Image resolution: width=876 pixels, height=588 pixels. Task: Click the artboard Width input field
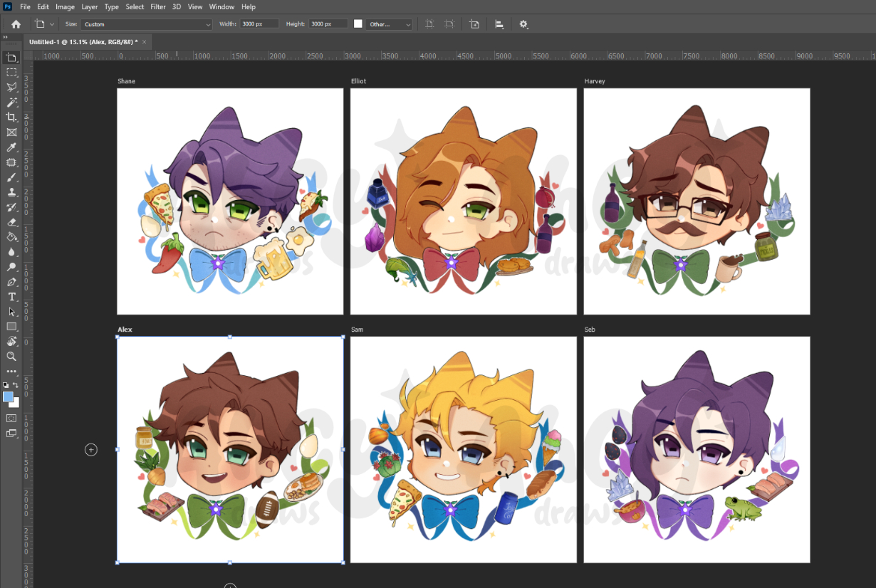pos(259,24)
